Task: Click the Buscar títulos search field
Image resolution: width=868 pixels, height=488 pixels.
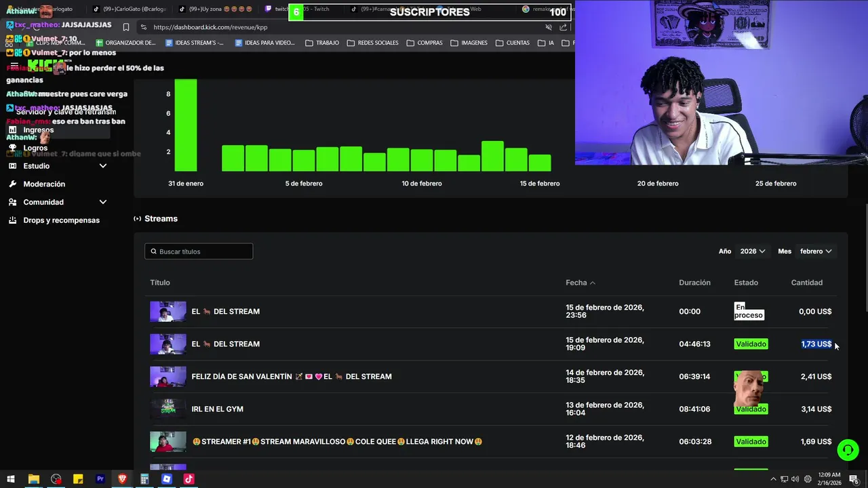Action: tap(199, 251)
